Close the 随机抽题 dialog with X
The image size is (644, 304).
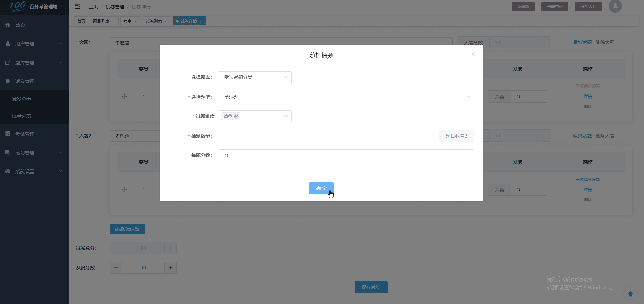point(473,54)
